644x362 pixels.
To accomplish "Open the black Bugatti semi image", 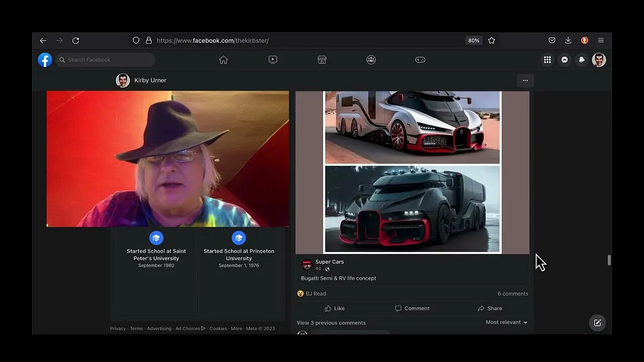I will (x=413, y=209).
